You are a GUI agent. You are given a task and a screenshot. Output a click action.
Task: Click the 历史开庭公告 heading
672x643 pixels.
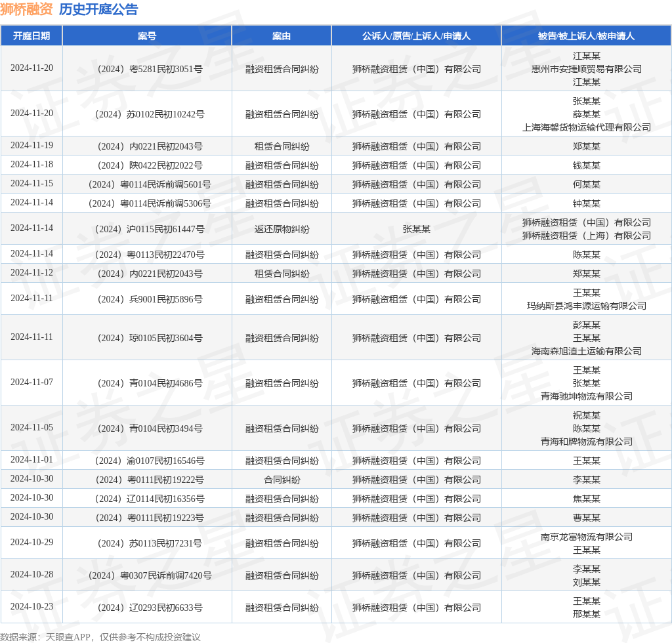[x=98, y=9]
